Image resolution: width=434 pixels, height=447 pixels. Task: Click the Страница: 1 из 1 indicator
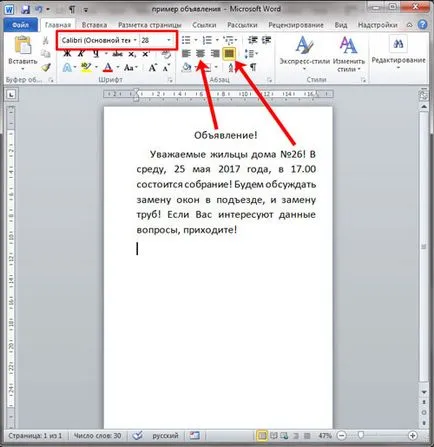click(35, 436)
